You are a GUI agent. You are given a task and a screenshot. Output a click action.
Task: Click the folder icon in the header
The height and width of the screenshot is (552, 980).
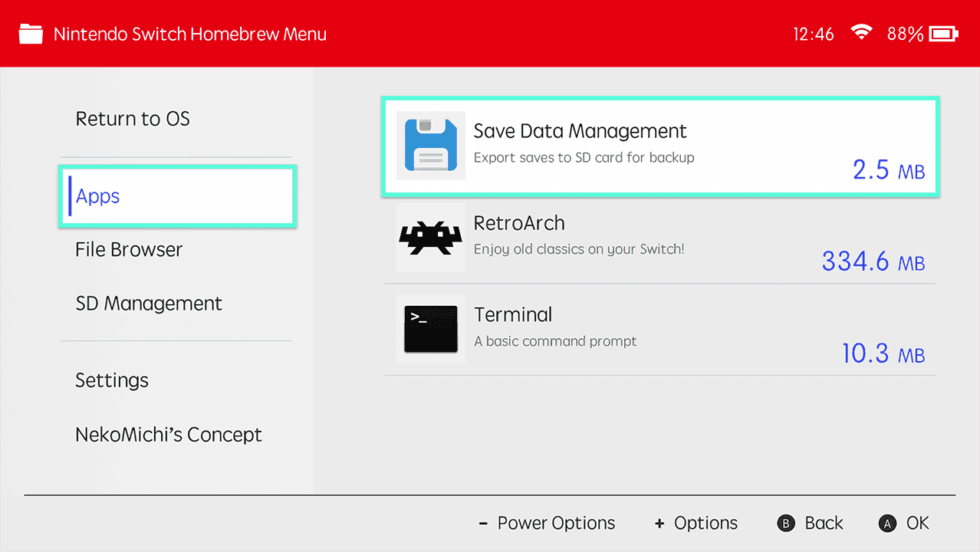point(31,34)
